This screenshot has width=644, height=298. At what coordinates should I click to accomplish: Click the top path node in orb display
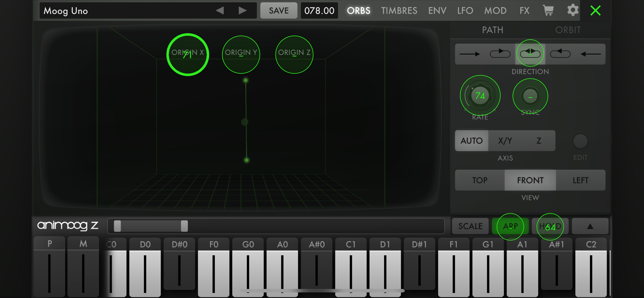pos(245,80)
